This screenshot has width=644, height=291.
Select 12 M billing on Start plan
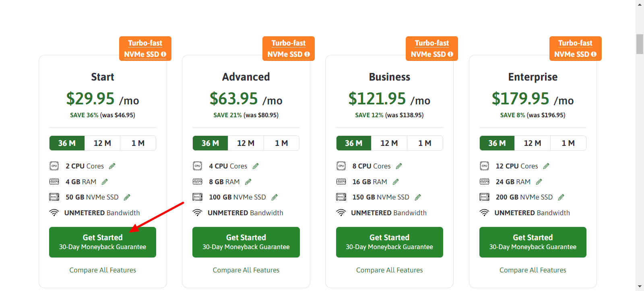[x=102, y=143]
